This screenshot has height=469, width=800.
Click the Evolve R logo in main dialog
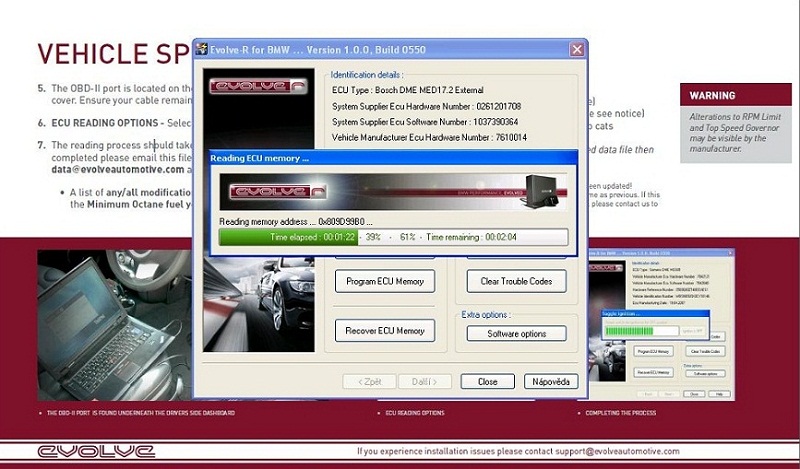pos(258,86)
